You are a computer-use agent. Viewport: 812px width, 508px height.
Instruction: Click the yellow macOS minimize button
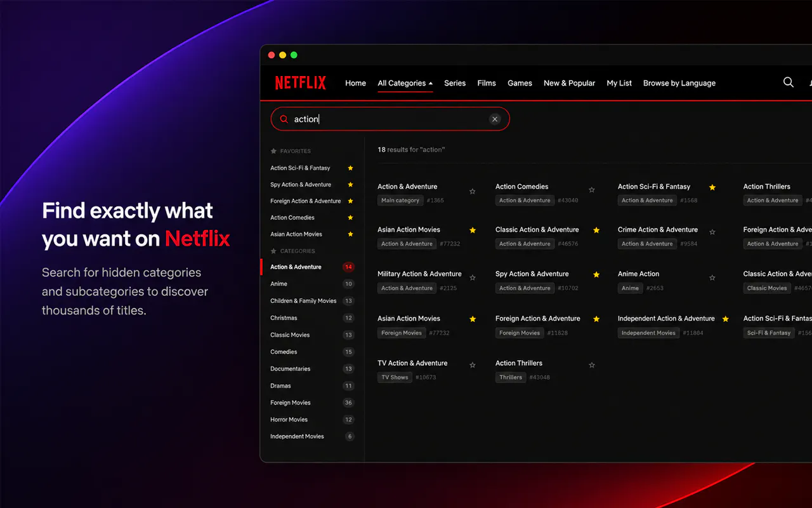click(283, 55)
